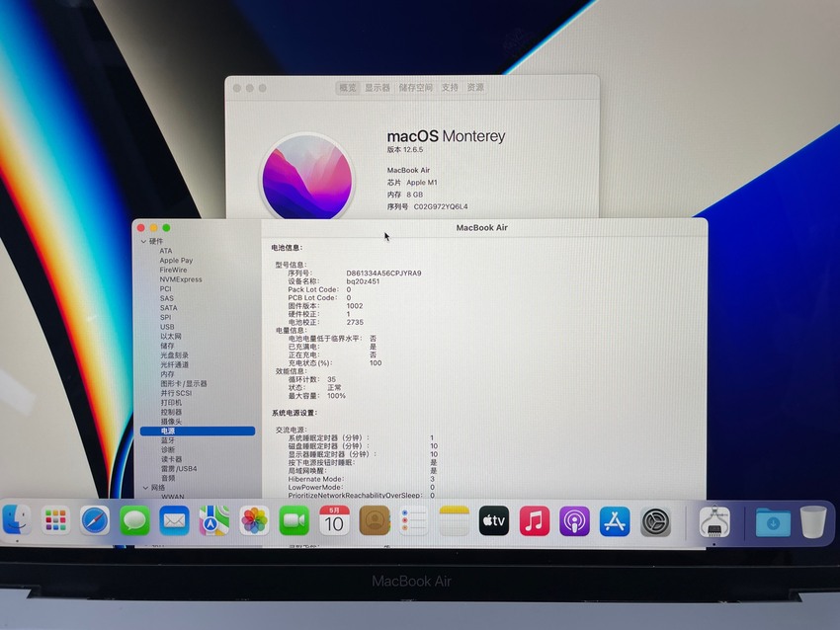The height and width of the screenshot is (630, 840).
Task: Click device name bq20z451 value
Action: click(x=363, y=281)
